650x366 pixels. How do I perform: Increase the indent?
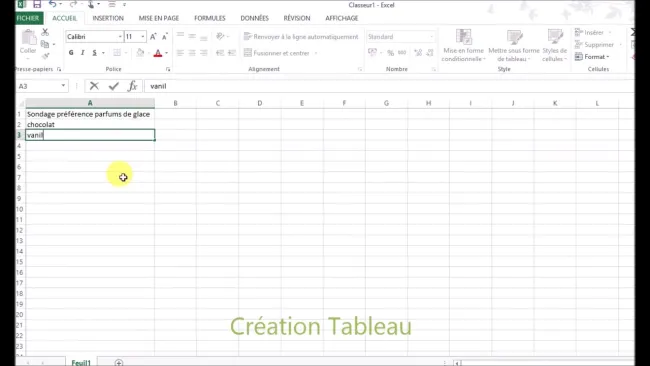click(x=232, y=53)
